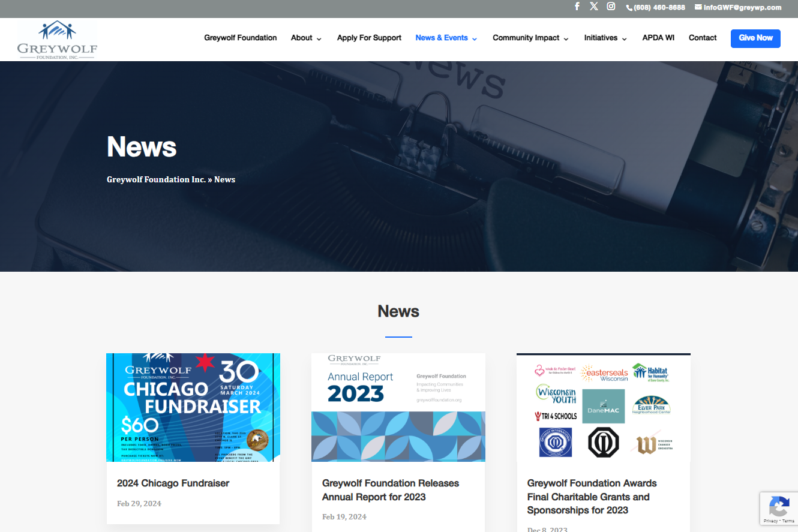Click the envelope icon beside the email
Image resolution: width=798 pixels, height=532 pixels.
point(698,7)
